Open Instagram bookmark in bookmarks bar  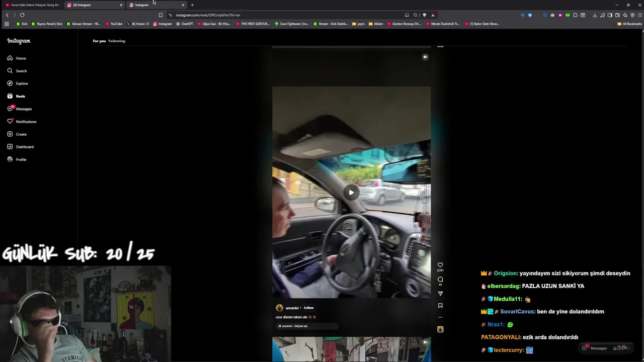[x=163, y=24]
